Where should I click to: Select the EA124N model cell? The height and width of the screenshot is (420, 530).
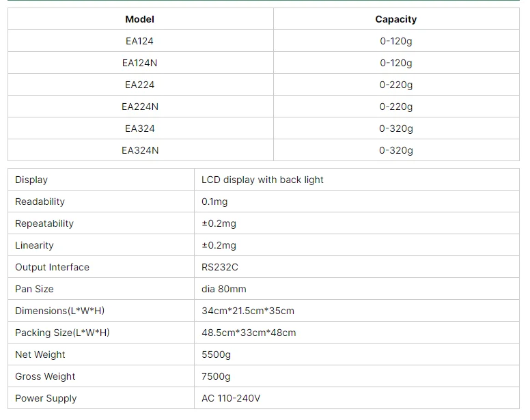coord(139,63)
